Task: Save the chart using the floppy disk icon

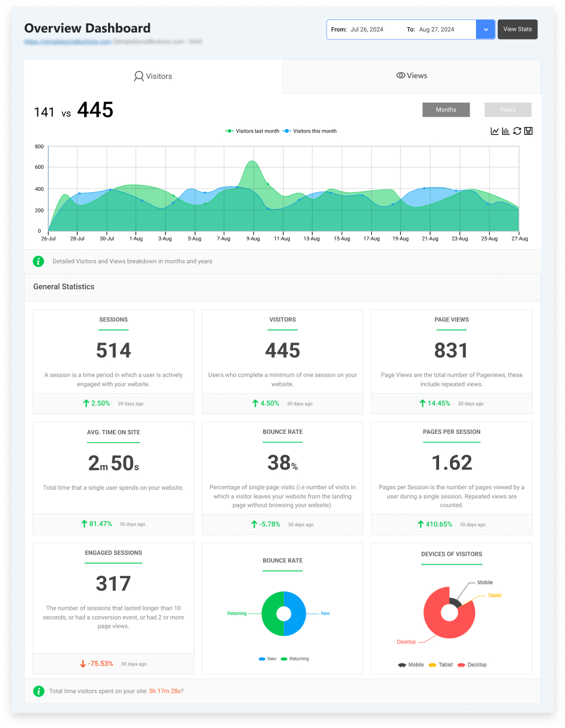Action: point(528,131)
